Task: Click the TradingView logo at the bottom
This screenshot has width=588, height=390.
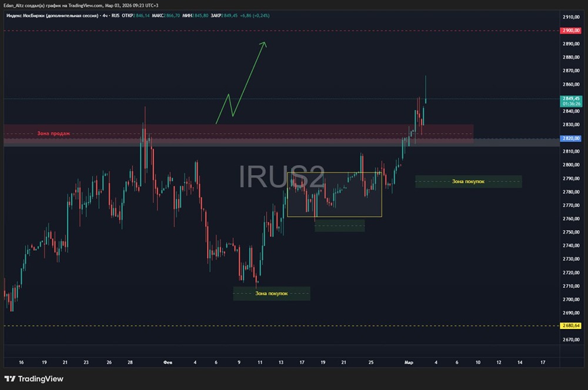Action: coord(34,379)
